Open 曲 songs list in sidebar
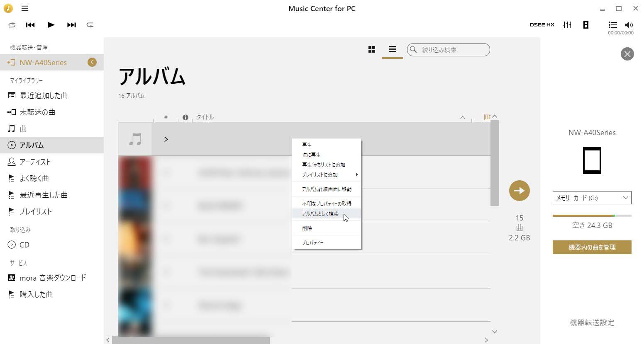 [52, 128]
